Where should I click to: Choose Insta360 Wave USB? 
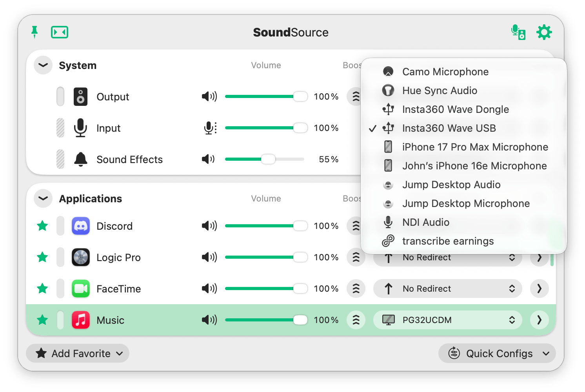tap(464, 128)
